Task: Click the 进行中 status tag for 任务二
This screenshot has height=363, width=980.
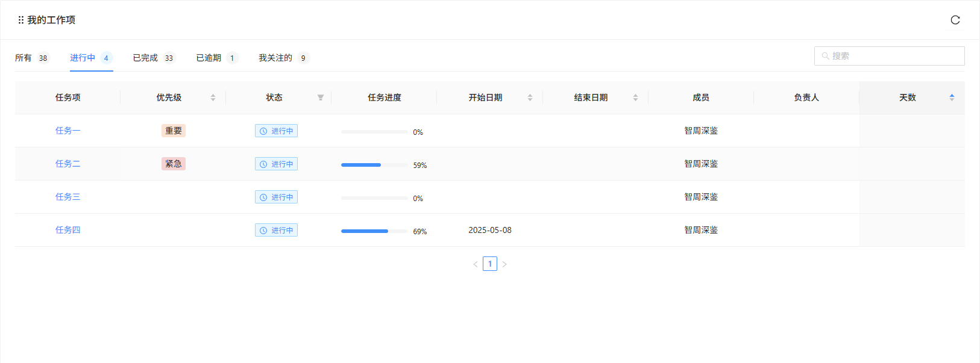Action: pyautogui.click(x=276, y=164)
